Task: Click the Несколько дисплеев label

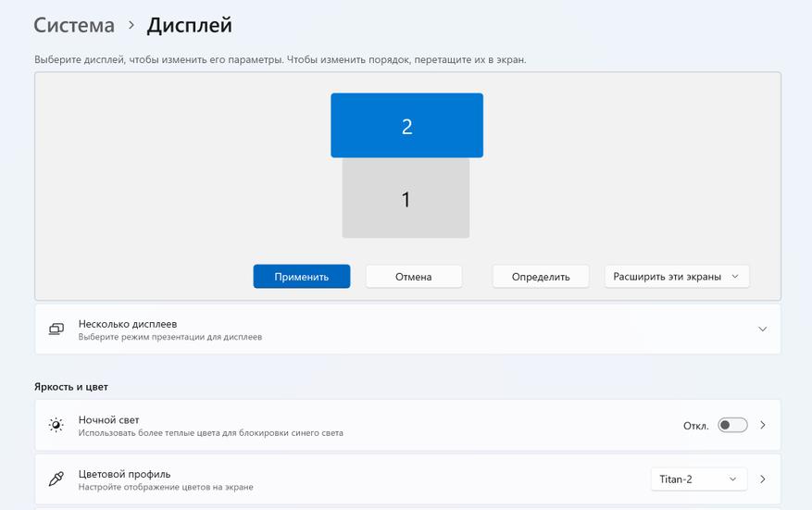Action: point(128,324)
